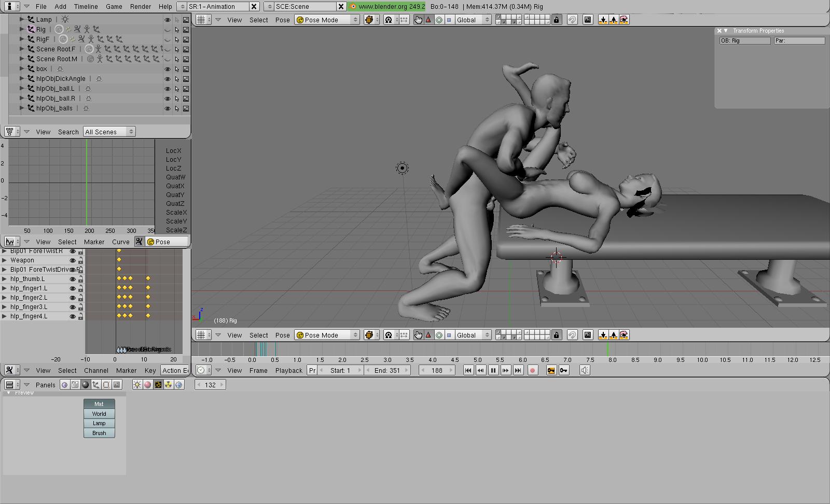Expand the Weapon channel in the Action Editor
This screenshot has width=830, height=504.
click(5, 260)
